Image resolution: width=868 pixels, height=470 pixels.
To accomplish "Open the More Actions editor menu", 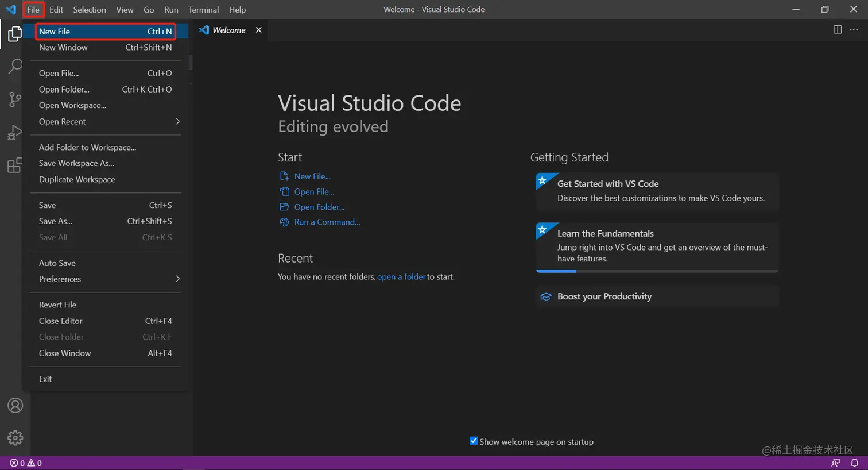I will click(x=854, y=30).
